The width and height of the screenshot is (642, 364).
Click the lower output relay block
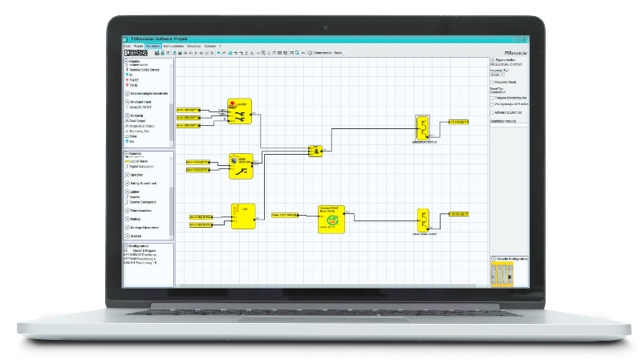click(422, 218)
